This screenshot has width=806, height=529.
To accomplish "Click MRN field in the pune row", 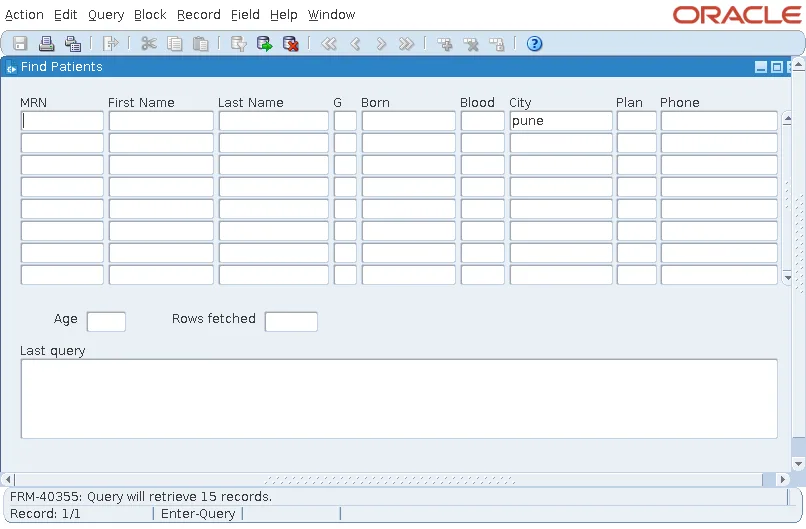I will (x=62, y=121).
